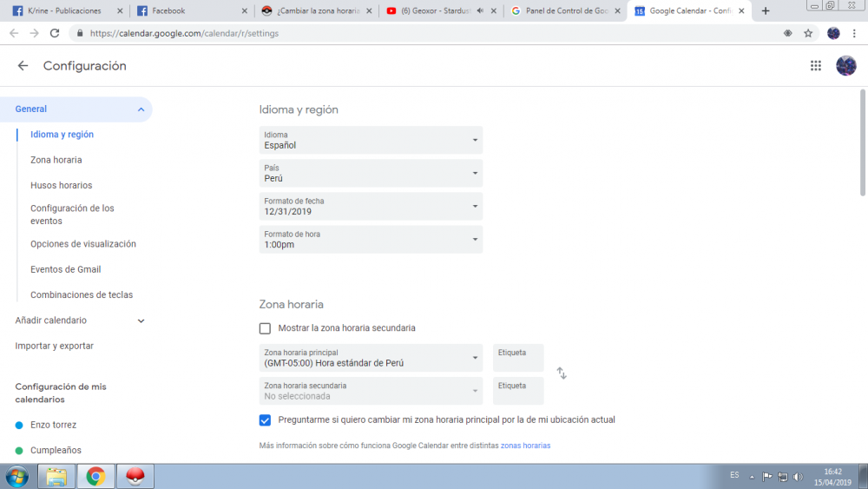Expand the País dropdown showing Perú

tap(371, 174)
